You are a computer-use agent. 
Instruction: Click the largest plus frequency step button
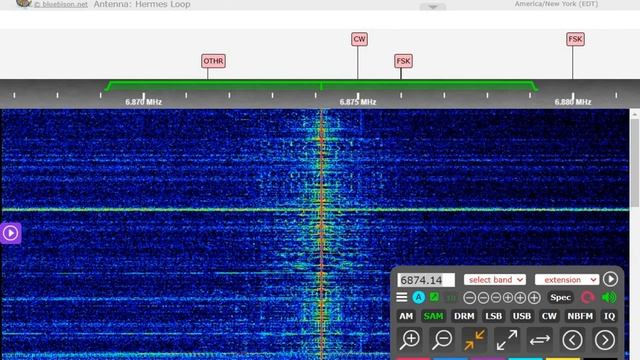click(x=534, y=298)
